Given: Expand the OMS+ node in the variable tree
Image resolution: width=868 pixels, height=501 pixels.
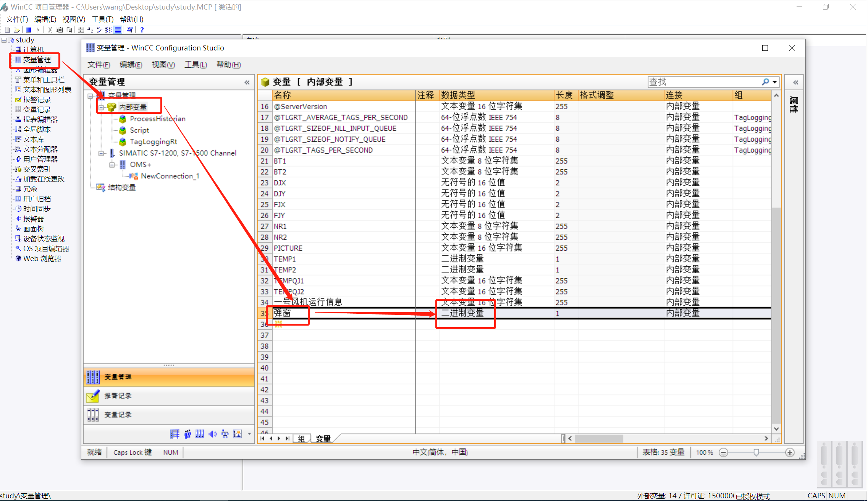Looking at the screenshot, I should coord(112,164).
